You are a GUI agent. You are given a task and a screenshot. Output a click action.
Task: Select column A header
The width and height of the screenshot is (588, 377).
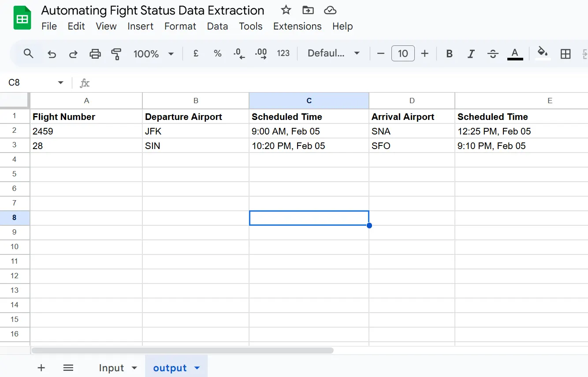click(86, 101)
